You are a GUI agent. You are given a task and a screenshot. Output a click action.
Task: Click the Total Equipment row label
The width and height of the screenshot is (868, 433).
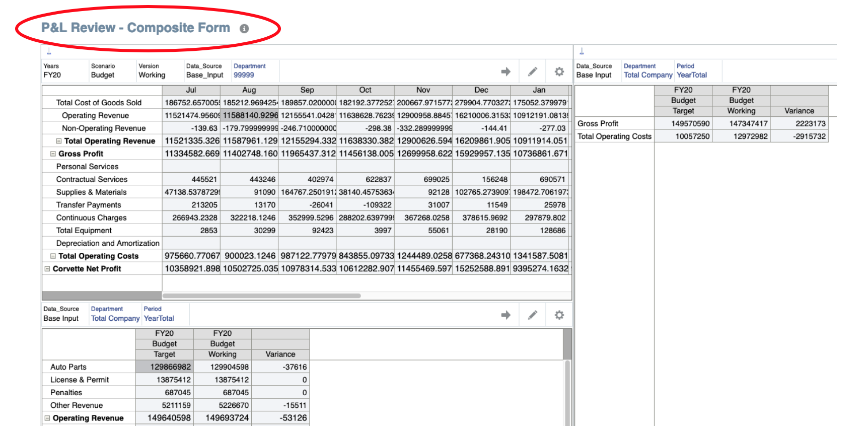[84, 231]
